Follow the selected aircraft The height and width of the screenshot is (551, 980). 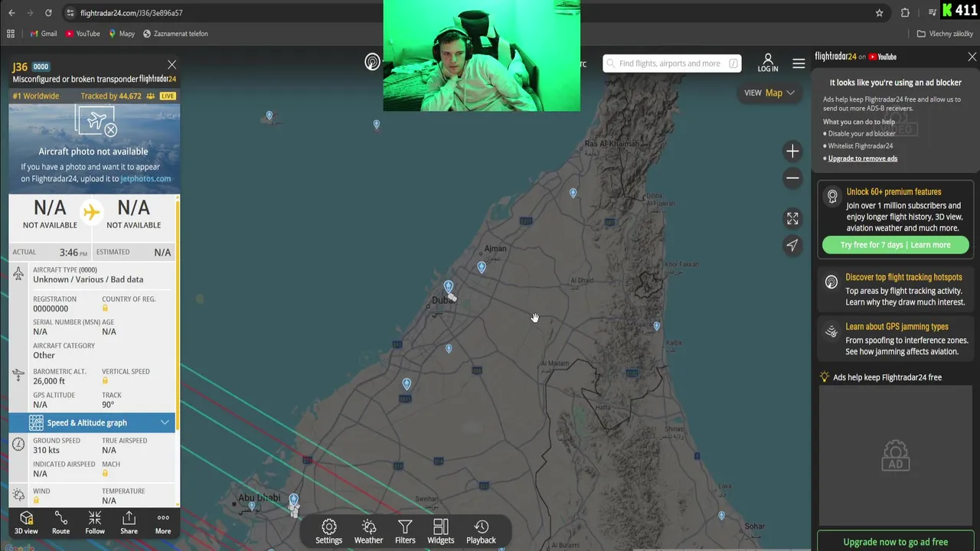(x=95, y=523)
